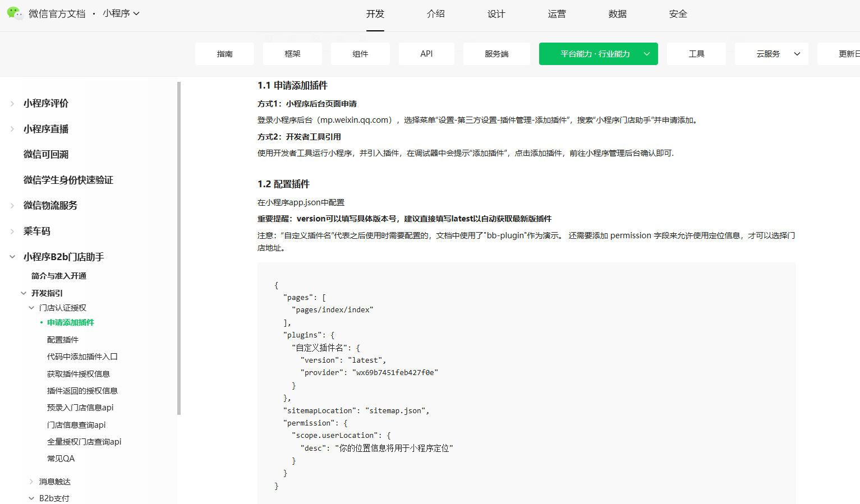Switch to the 开发 tab
The height and width of the screenshot is (504, 860).
click(375, 14)
